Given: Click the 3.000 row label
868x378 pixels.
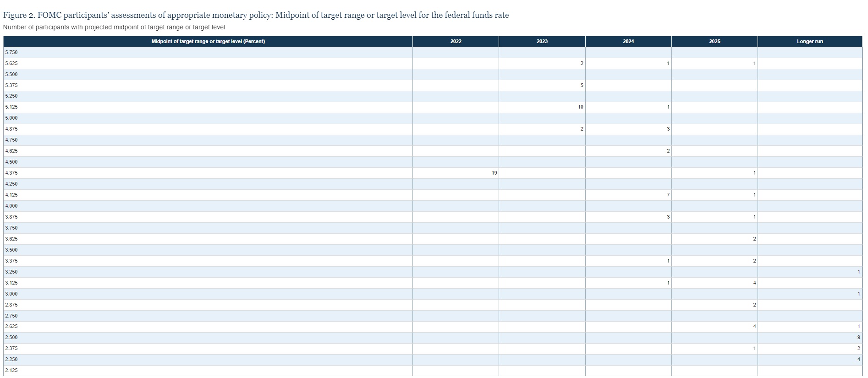Looking at the screenshot, I should 11,294.
